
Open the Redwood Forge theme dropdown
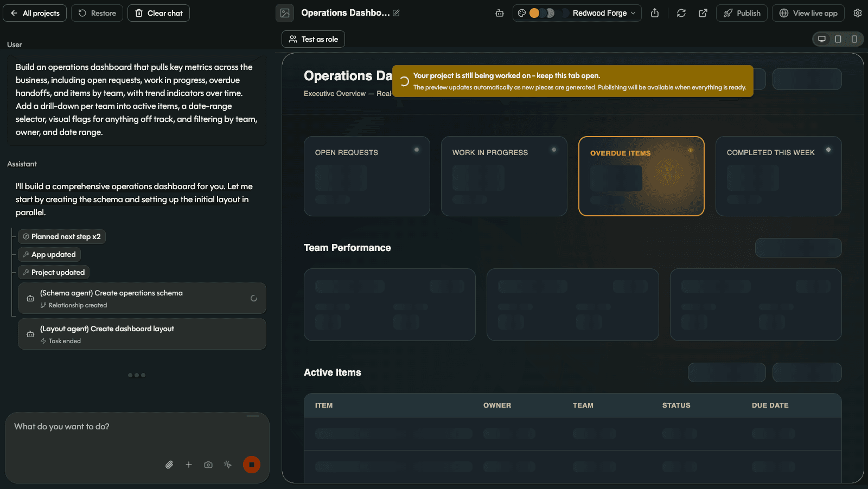577,13
